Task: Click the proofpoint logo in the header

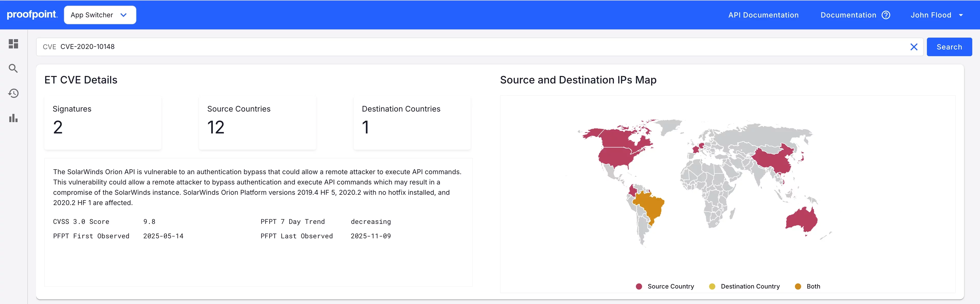Action: click(x=32, y=14)
